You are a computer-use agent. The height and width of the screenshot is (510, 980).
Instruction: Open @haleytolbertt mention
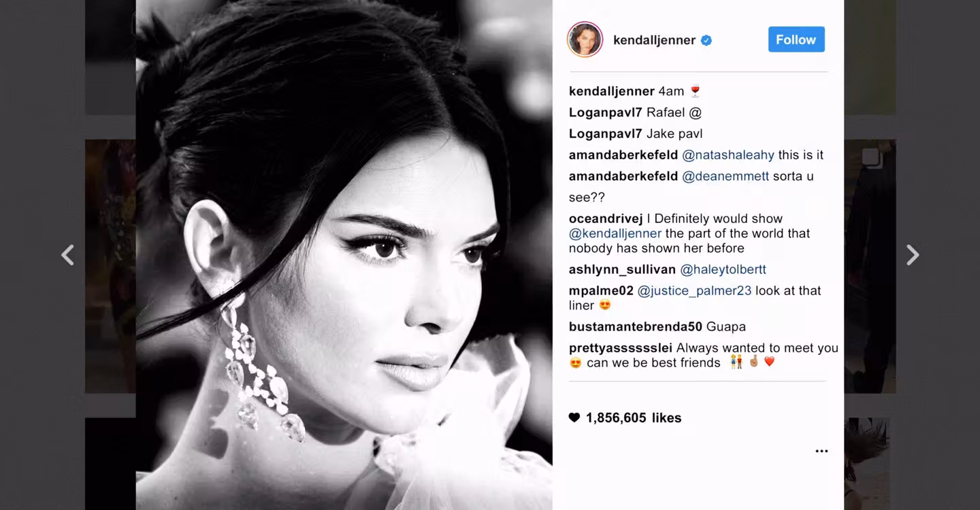pyautogui.click(x=723, y=269)
